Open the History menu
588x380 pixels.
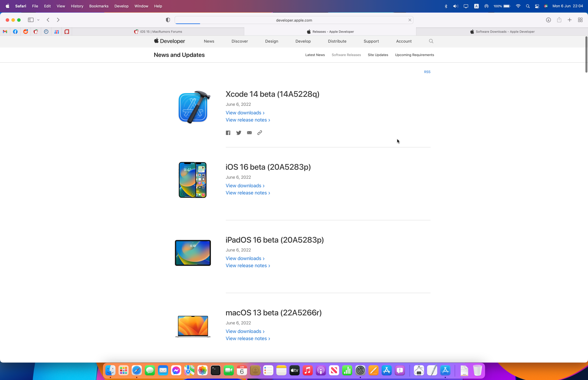(x=77, y=6)
